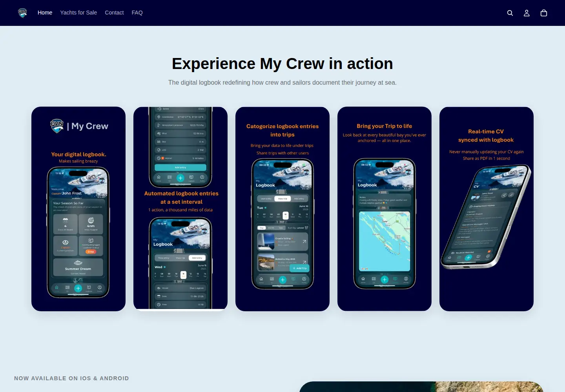Open the search icon in the header
Image resolution: width=565 pixels, height=392 pixels.
[510, 13]
